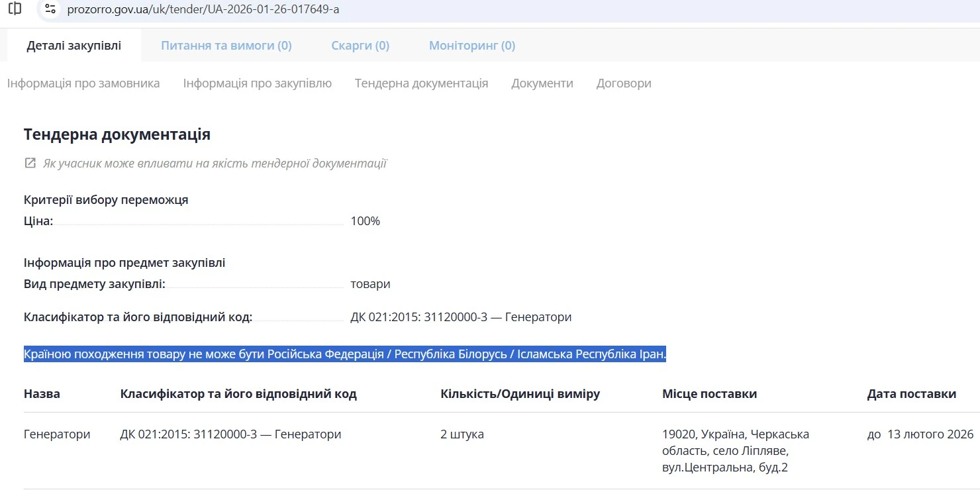Click the delivery address in Місце поставки column
The height and width of the screenshot is (492, 980).
click(735, 451)
